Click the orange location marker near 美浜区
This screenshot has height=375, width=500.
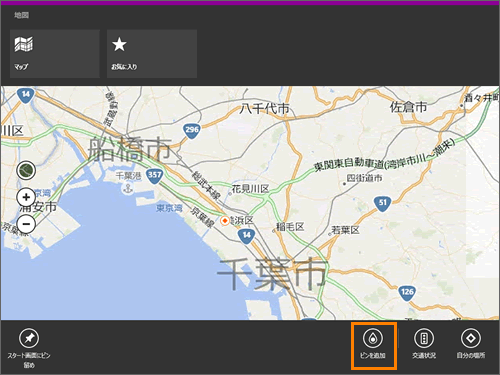225,220
